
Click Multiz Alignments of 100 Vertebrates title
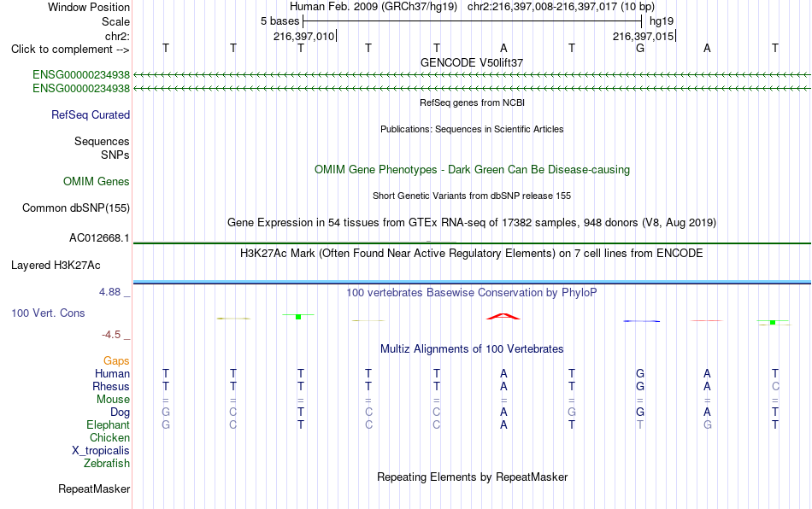472,348
